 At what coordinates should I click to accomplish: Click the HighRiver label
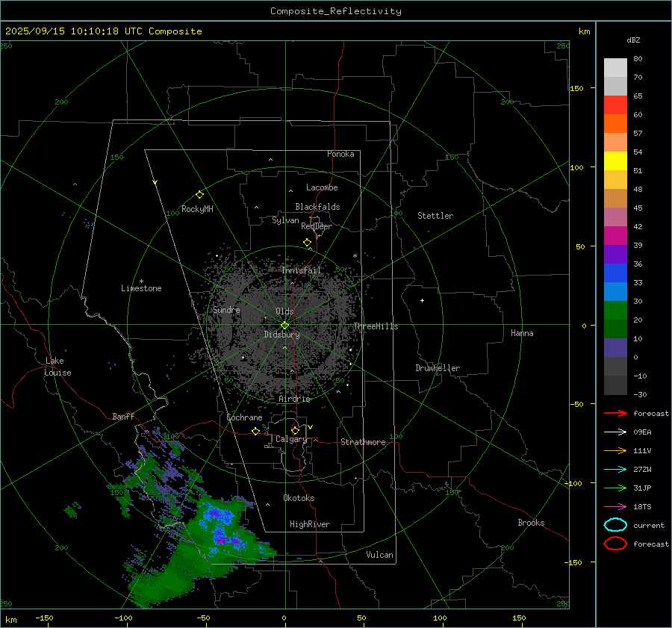point(310,524)
